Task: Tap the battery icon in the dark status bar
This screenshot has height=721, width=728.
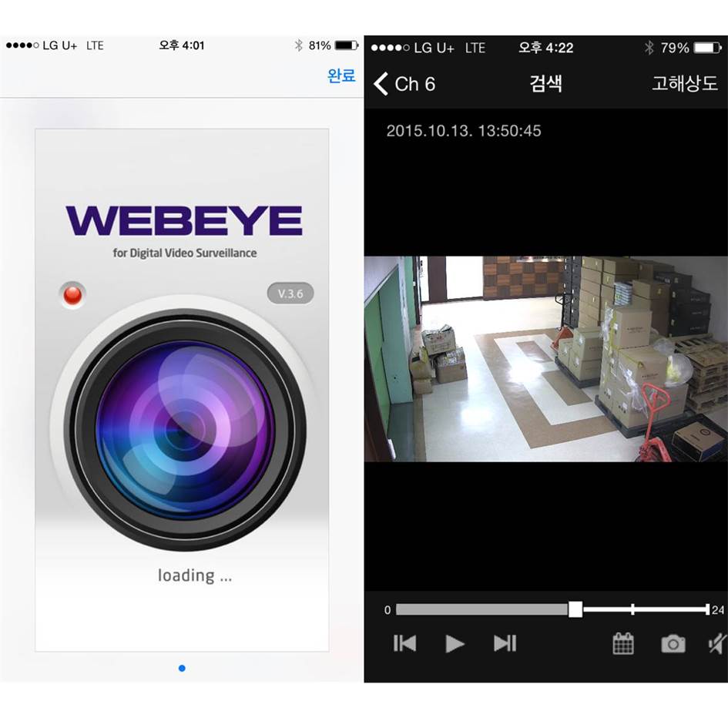Action: 707,48
